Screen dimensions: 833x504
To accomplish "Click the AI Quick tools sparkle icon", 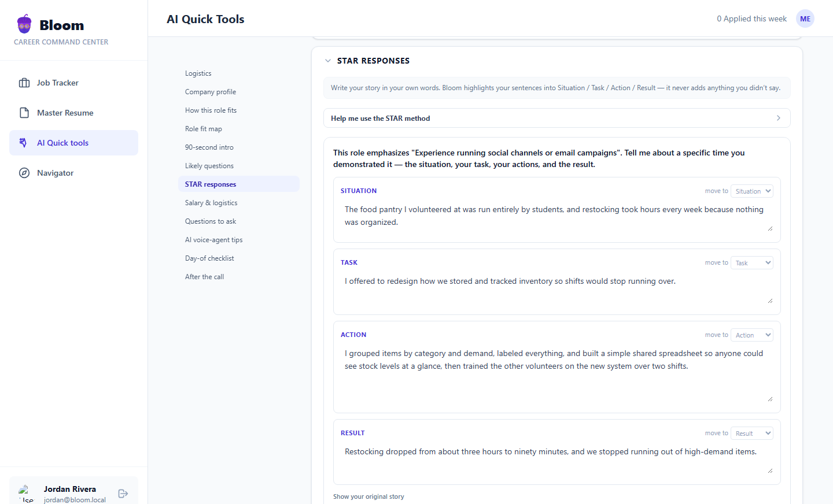I will coord(23,143).
